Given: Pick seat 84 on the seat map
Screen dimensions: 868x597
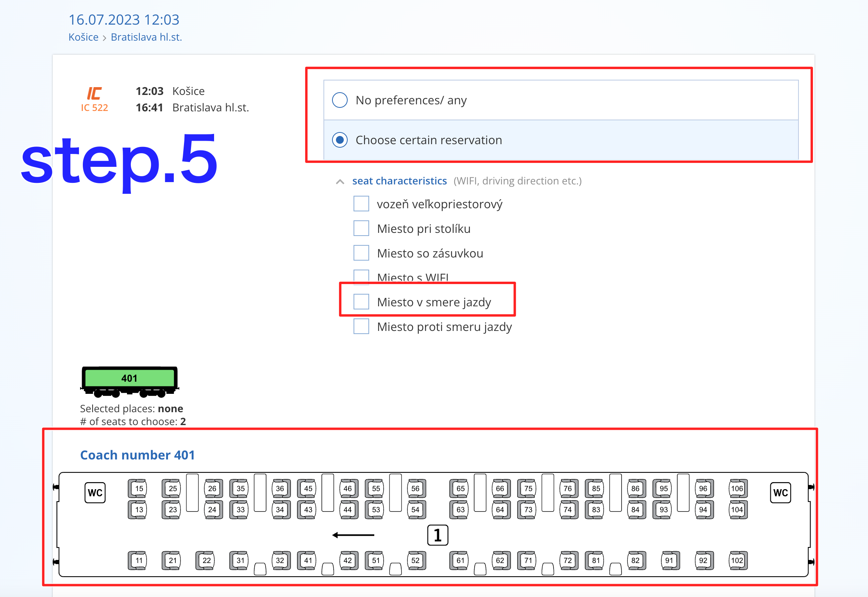Looking at the screenshot, I should coord(637,509).
